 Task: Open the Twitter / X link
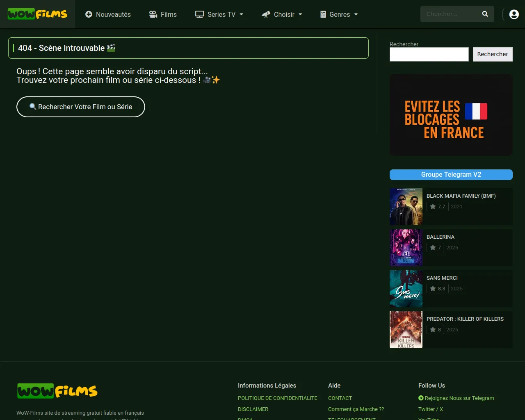431,409
